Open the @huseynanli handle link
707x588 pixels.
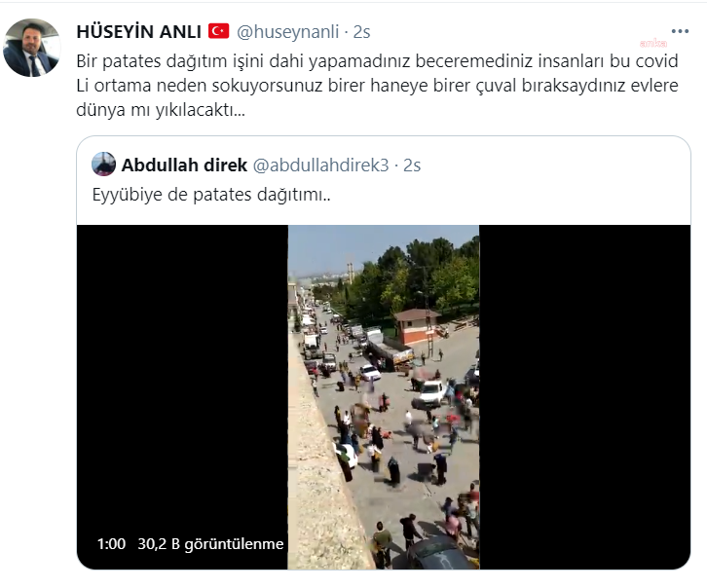point(287,32)
